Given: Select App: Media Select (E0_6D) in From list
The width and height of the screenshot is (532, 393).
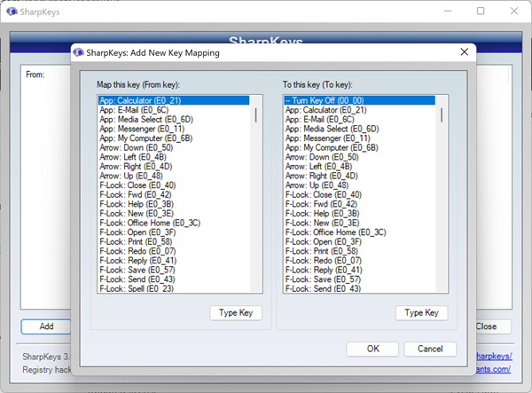Looking at the screenshot, I should 174,120.
